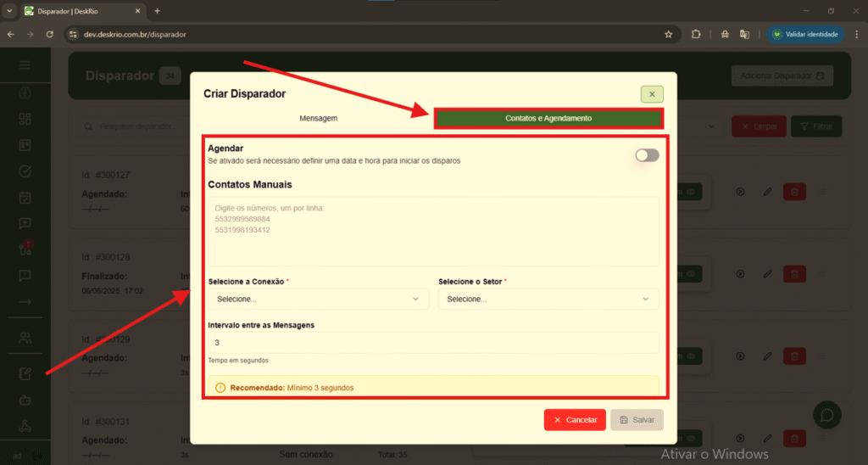Image resolution: width=868 pixels, height=465 pixels.
Task: Switch to the Mensagem tab
Action: click(318, 119)
